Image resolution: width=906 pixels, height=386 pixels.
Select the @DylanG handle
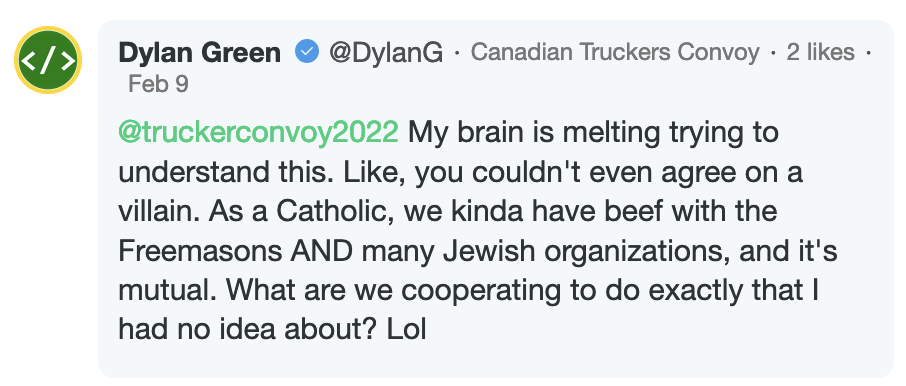click(x=386, y=53)
